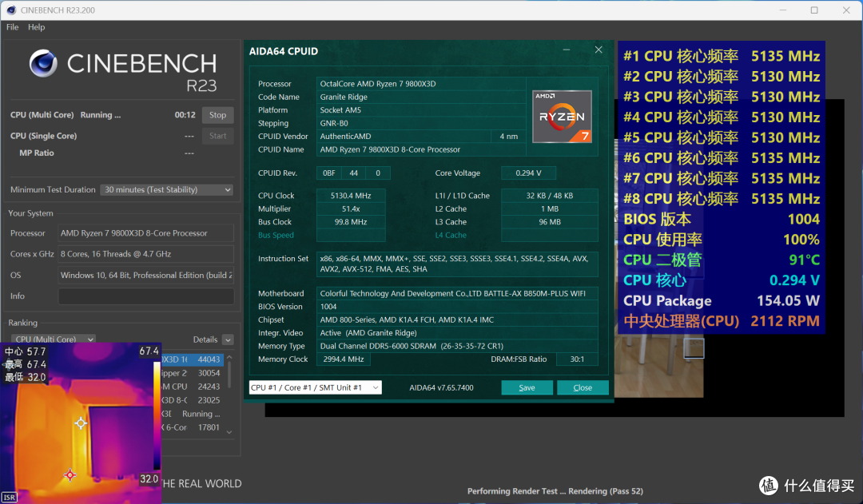Click the OS field showing Windows 10

(146, 275)
